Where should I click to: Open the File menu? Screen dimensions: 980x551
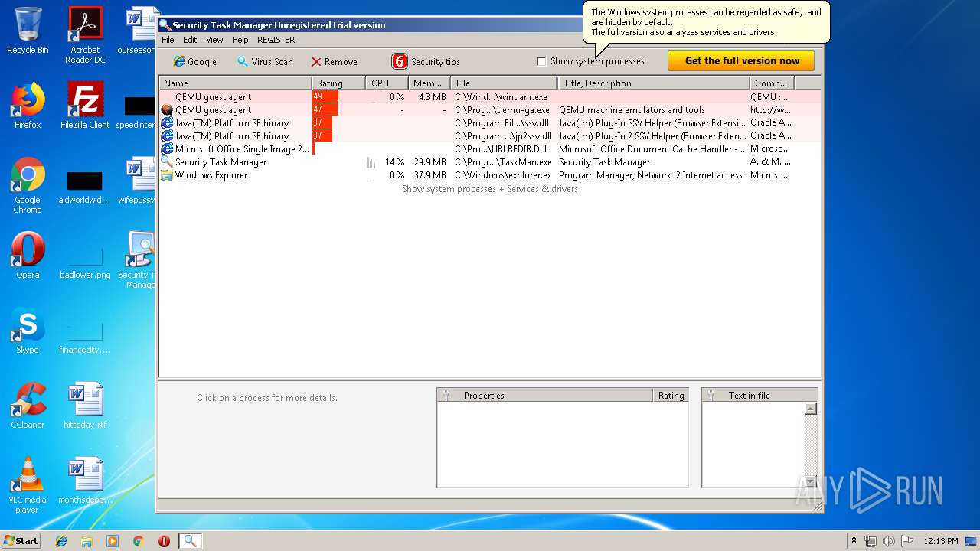point(168,40)
